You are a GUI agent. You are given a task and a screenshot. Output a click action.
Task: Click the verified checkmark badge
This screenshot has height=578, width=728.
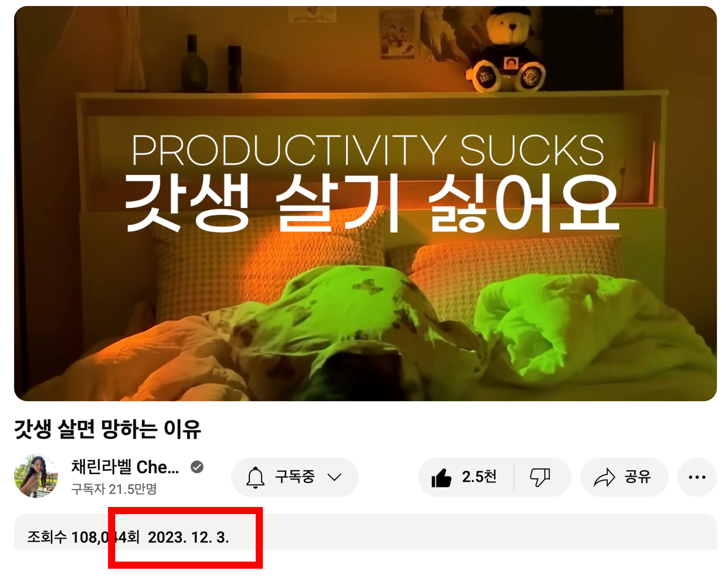pos(197,467)
